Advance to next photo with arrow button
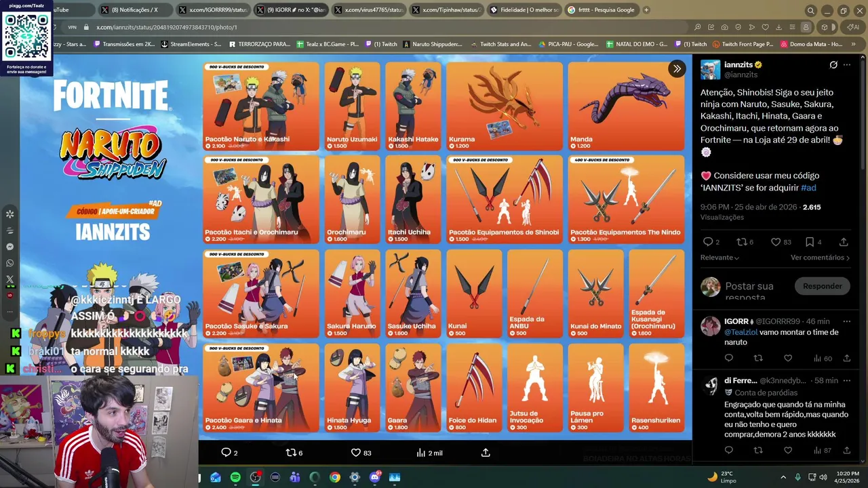The height and width of the screenshot is (488, 868). tap(677, 68)
